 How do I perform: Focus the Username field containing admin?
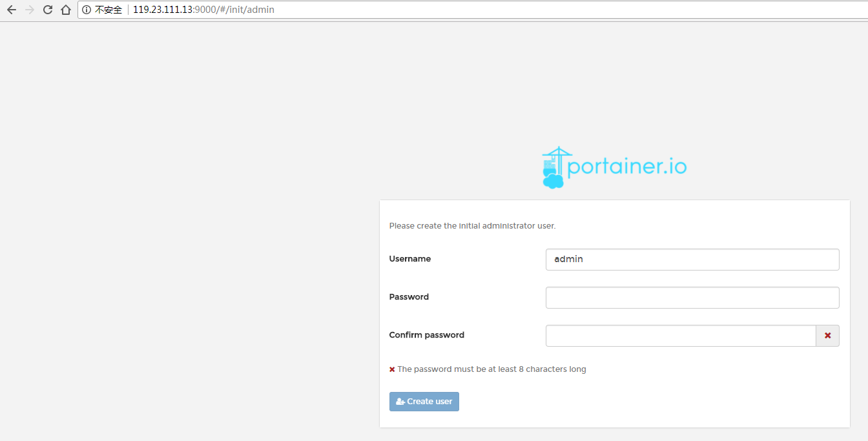[x=692, y=260]
